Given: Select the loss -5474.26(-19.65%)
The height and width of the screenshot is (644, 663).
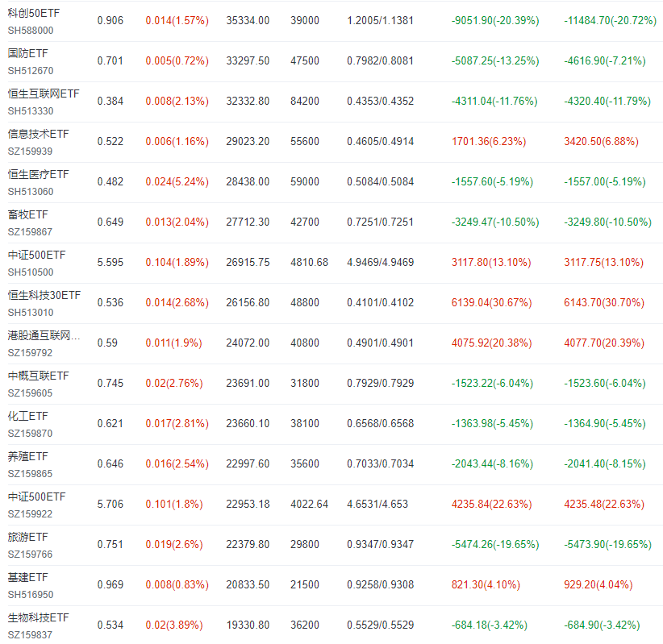Looking at the screenshot, I should point(495,544).
